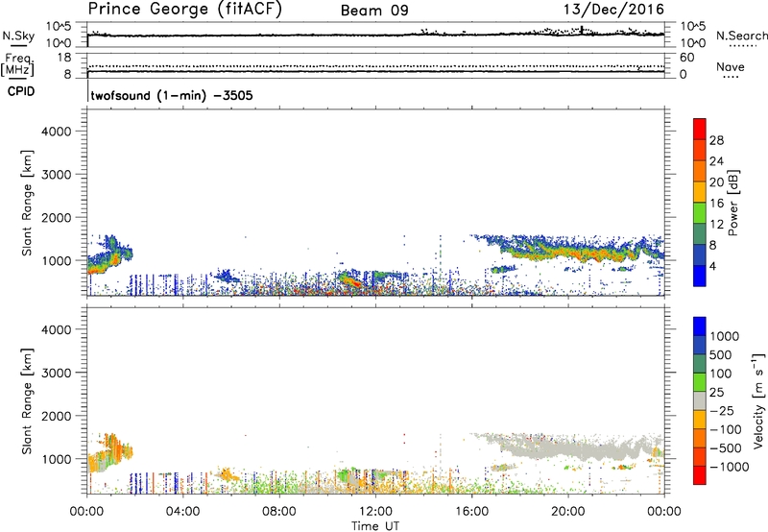Image resolution: width=768 pixels, height=532 pixels.
Task: Click the '-25' Velocity scale value
Action: point(722,411)
